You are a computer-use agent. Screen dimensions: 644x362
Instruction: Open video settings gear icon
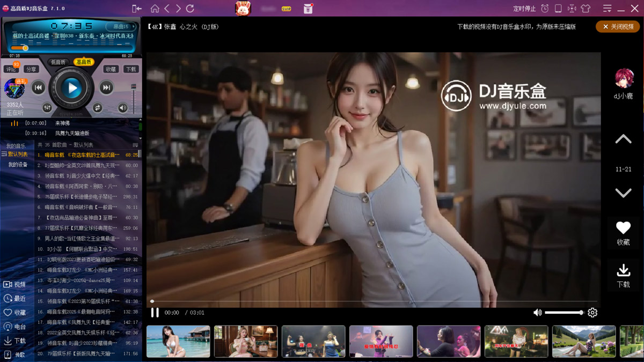coord(592,313)
